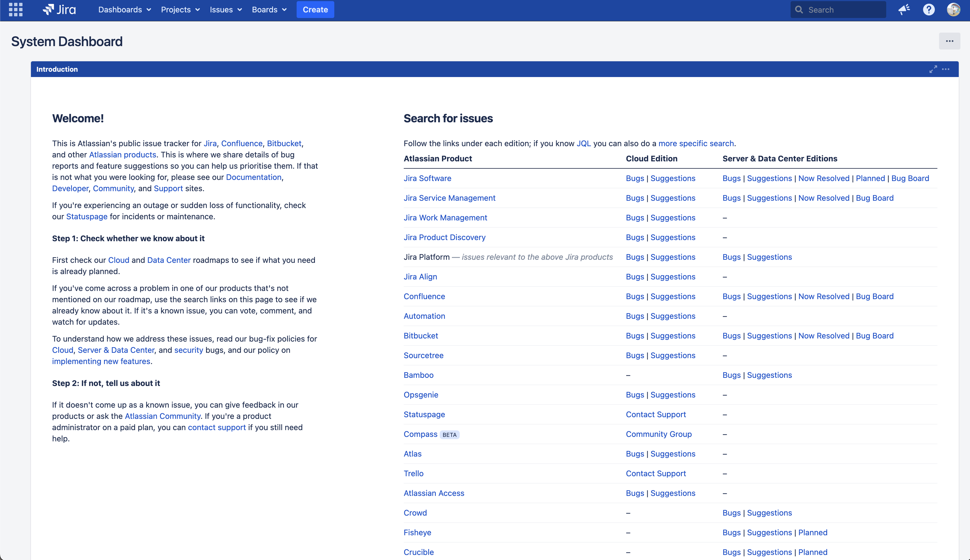Open Bamboo Server Suggestions link

(x=769, y=375)
